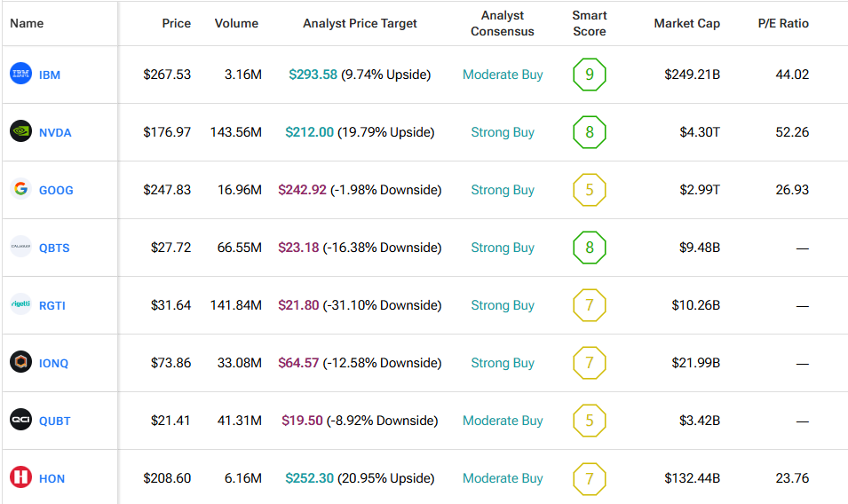The height and width of the screenshot is (504, 848).
Task: Sort by P/E Ratio column header
Action: pos(783,23)
